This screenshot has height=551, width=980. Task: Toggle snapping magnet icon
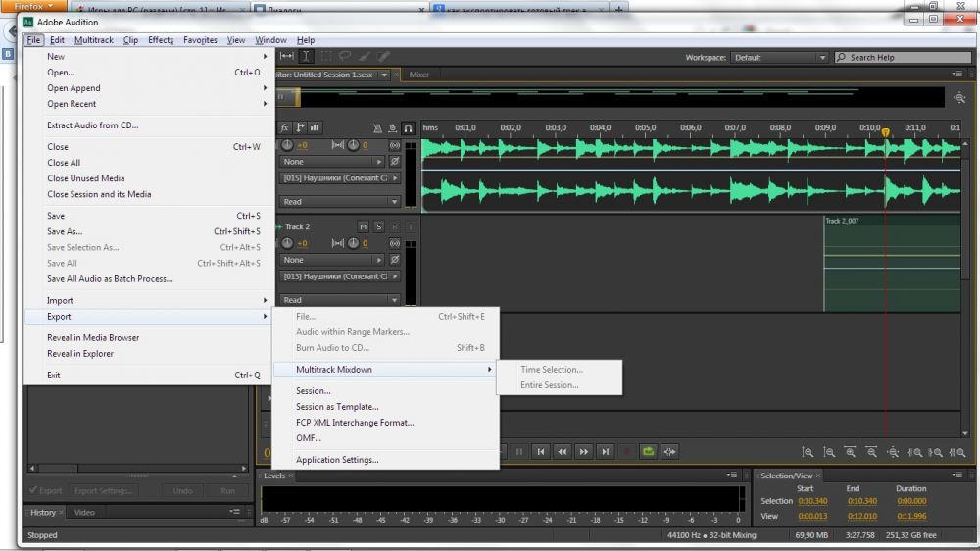(x=408, y=128)
